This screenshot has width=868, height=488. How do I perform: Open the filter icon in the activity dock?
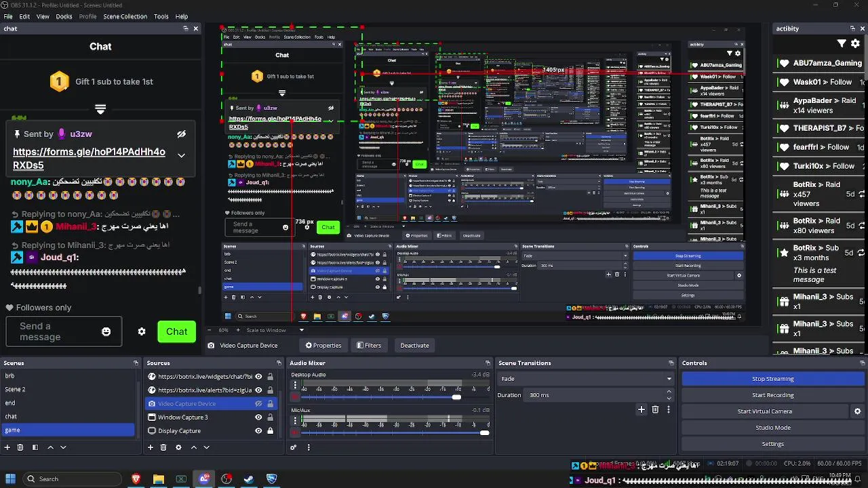coord(842,43)
